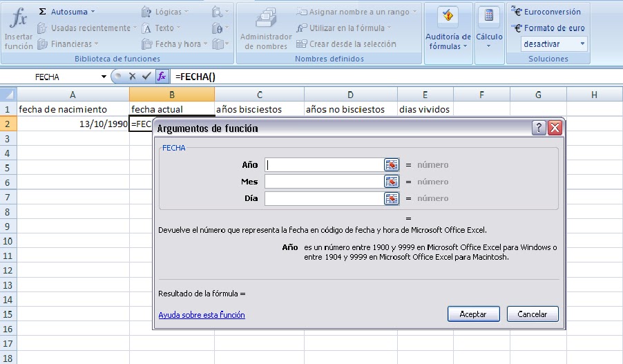
Task: Expand the desactivar euro dropdown
Action: pyautogui.click(x=582, y=44)
